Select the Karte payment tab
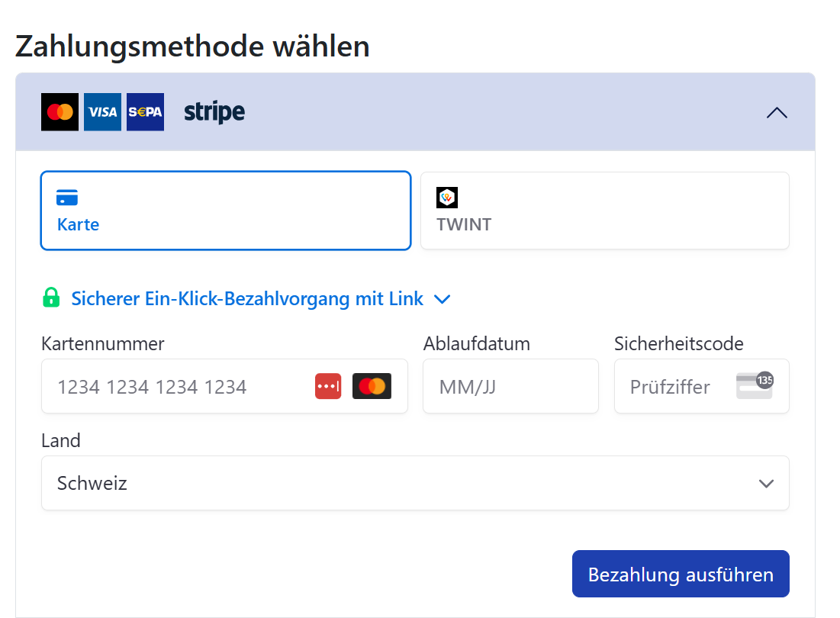 coord(225,211)
